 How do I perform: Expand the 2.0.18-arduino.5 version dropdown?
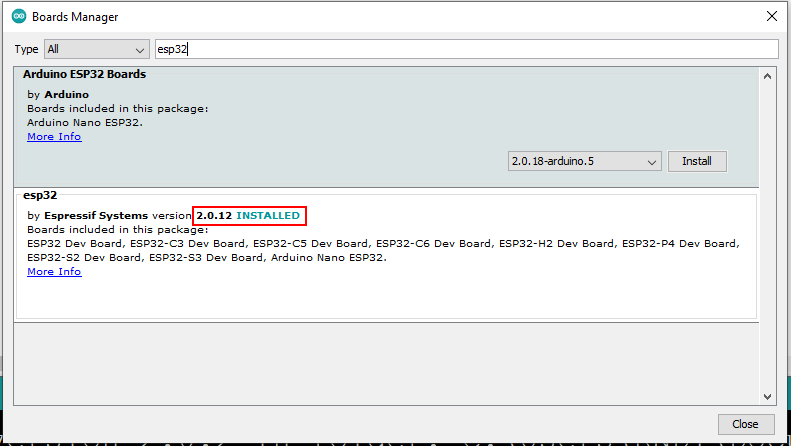[x=584, y=161]
